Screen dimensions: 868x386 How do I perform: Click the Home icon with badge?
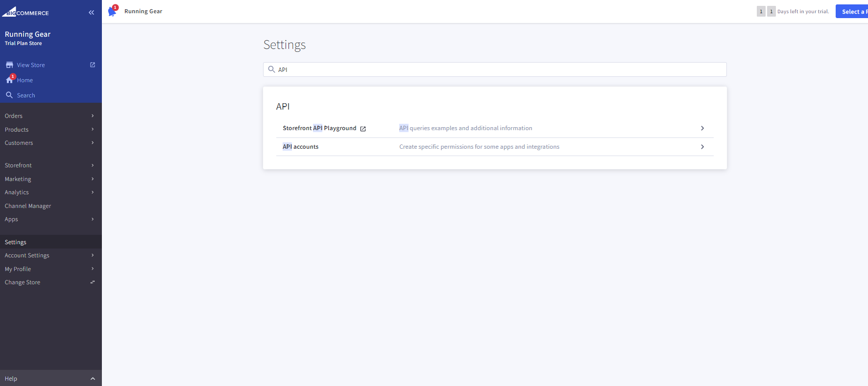pos(10,80)
